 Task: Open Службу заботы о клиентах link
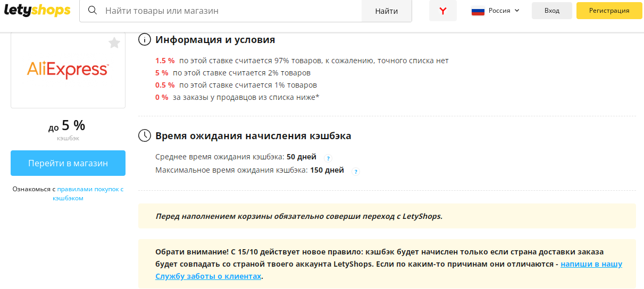[x=208, y=276]
